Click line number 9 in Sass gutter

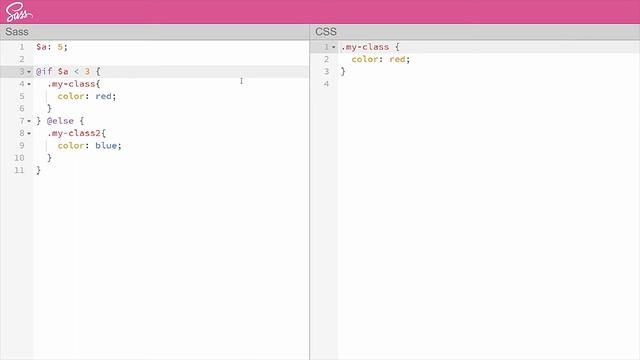22,146
